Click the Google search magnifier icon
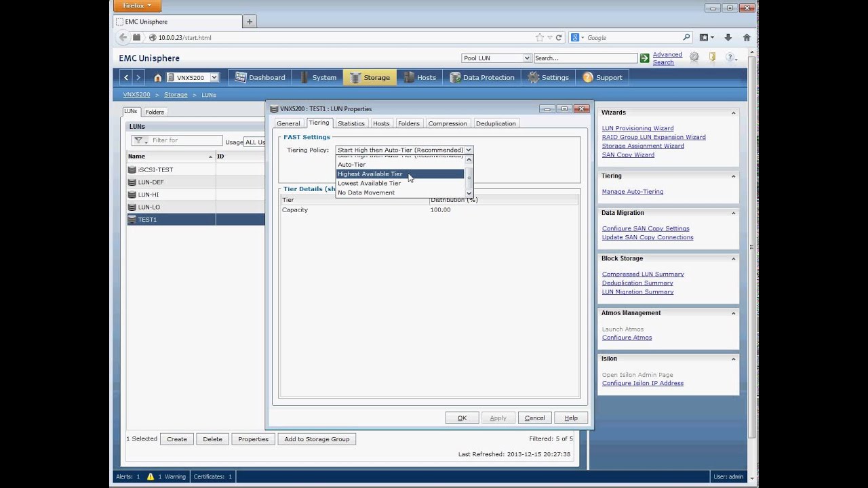Image resolution: width=868 pixels, height=488 pixels. [686, 38]
